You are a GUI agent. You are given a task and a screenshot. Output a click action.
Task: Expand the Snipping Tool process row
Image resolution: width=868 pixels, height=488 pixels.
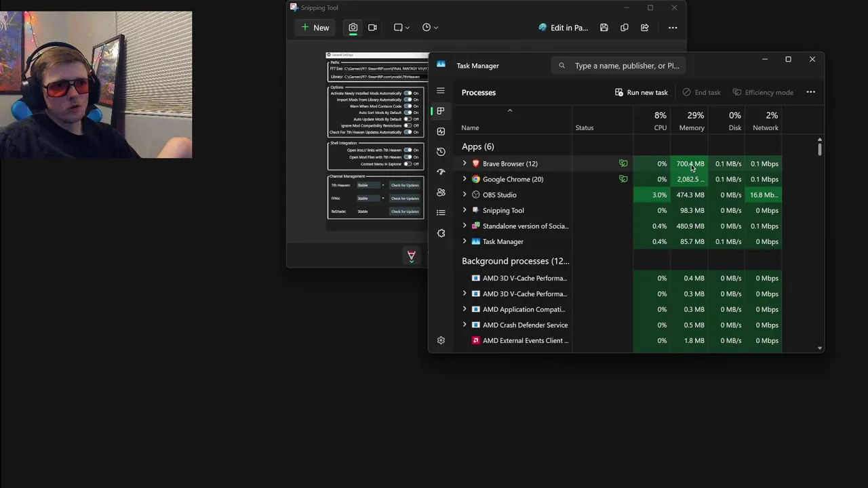tap(465, 210)
